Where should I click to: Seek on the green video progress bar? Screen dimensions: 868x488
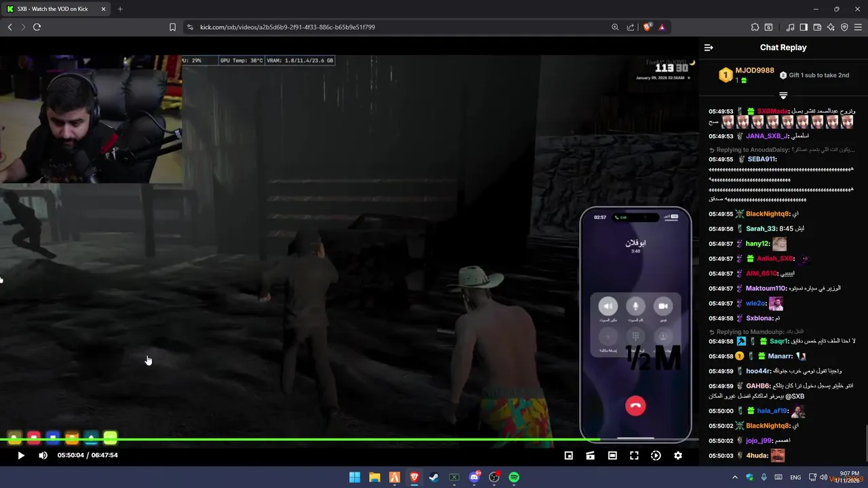(x=349, y=440)
